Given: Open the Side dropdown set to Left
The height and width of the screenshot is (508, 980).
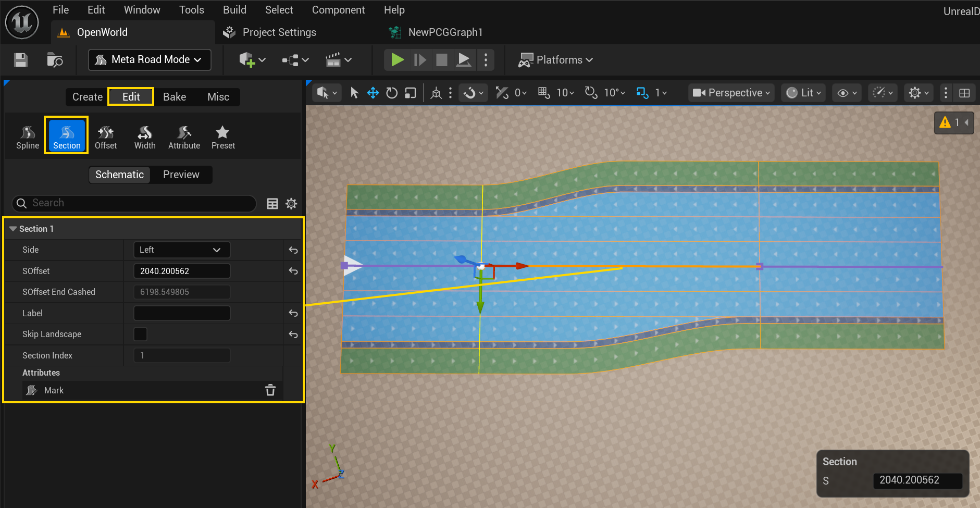Looking at the screenshot, I should (181, 250).
